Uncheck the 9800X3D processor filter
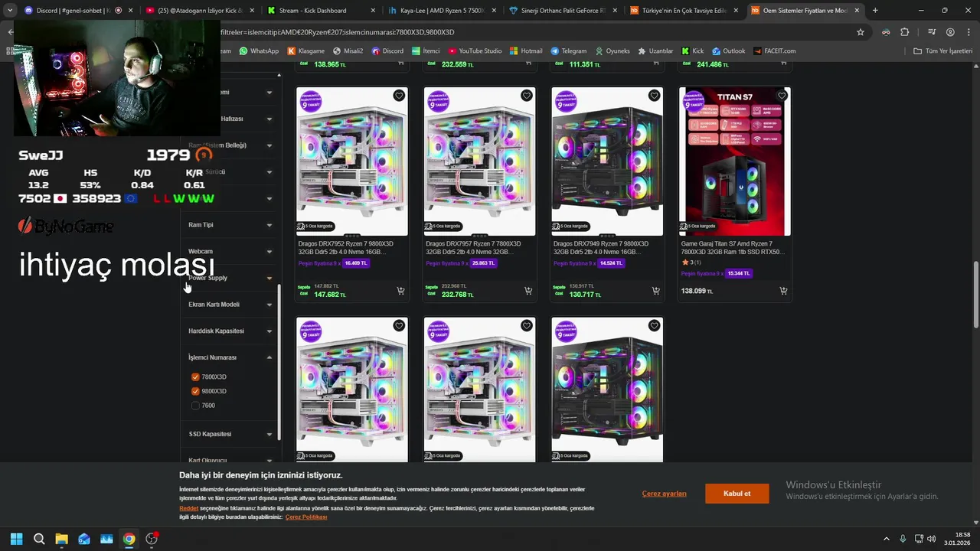This screenshot has width=980, height=551. (x=195, y=391)
